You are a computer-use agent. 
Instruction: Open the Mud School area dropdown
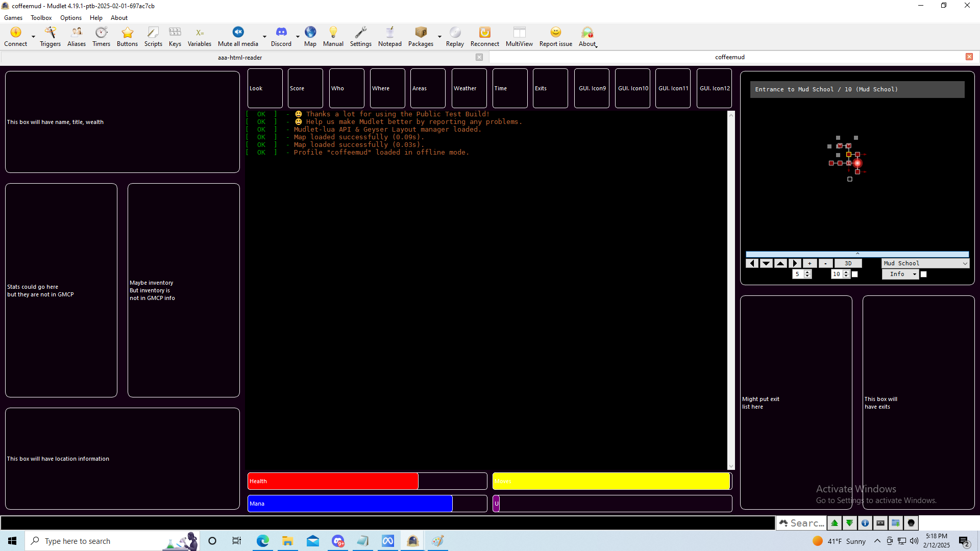coord(925,263)
